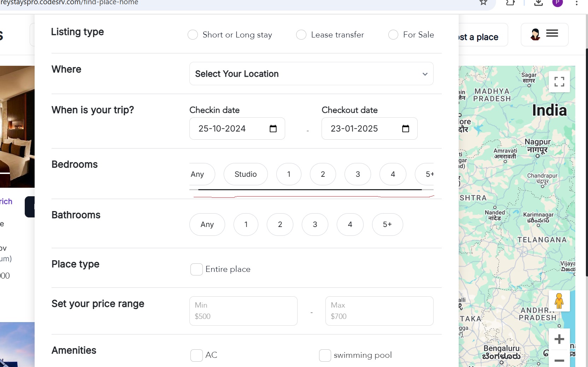The image size is (588, 367).
Task: Enable the AC amenity checkbox
Action: click(x=196, y=355)
